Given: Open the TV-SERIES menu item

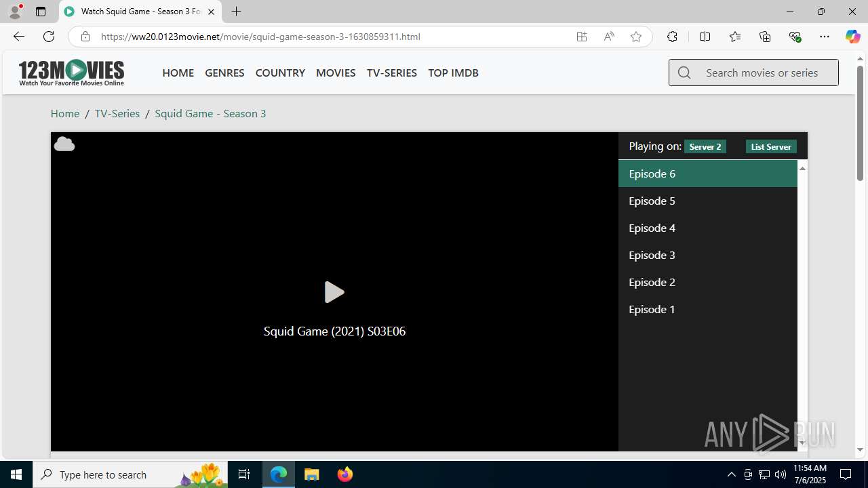Looking at the screenshot, I should pos(392,73).
